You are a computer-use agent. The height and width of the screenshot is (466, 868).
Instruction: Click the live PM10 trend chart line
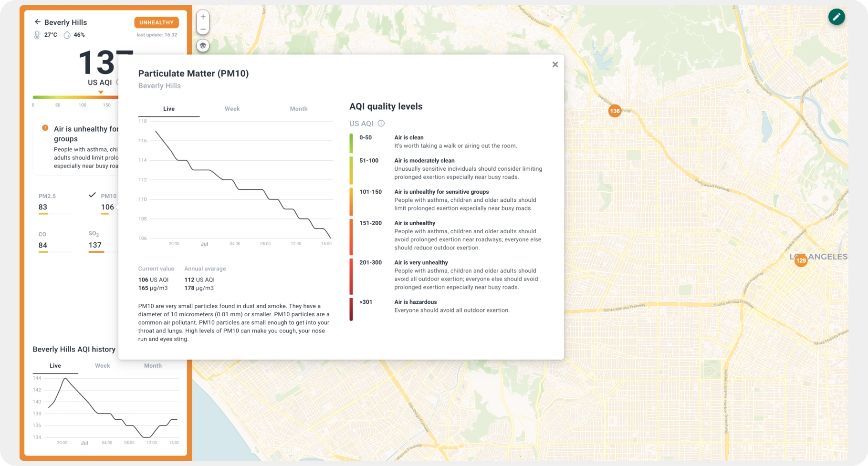[x=234, y=180]
